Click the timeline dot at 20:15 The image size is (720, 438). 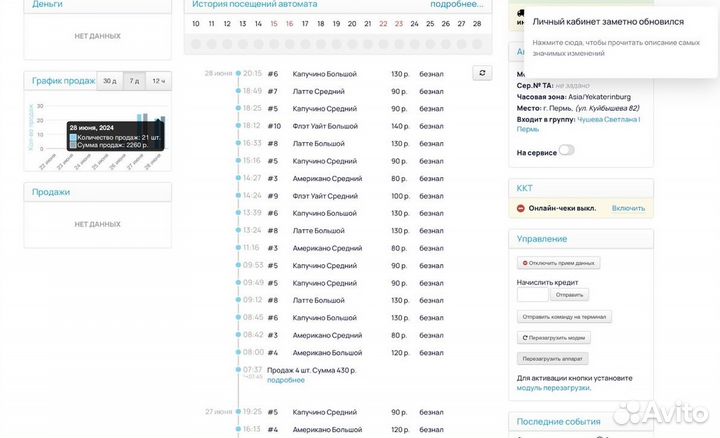tap(238, 74)
